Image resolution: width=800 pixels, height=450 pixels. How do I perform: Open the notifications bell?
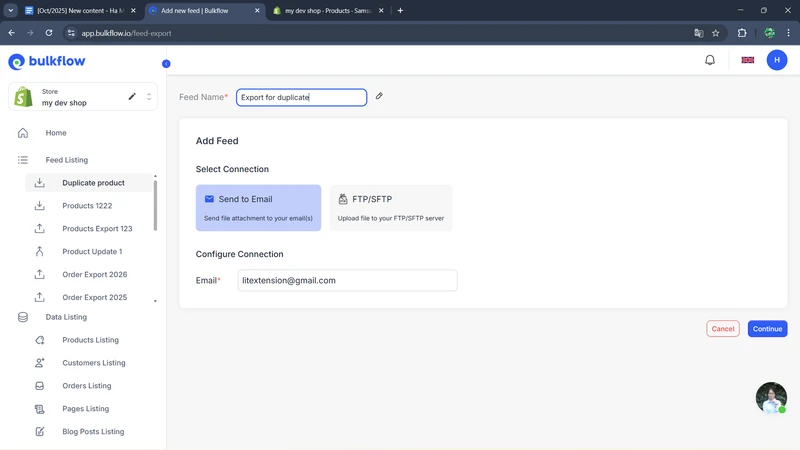[710, 60]
